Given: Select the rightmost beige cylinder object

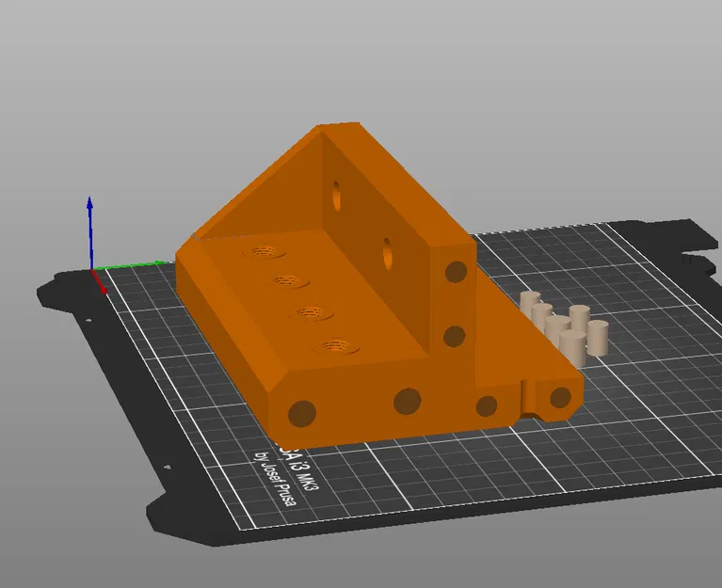Looking at the screenshot, I should click(x=598, y=338).
